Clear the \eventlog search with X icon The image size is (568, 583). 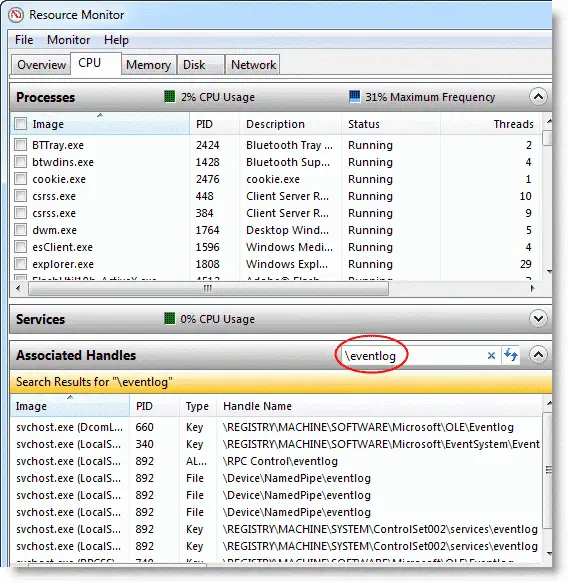[491, 356]
